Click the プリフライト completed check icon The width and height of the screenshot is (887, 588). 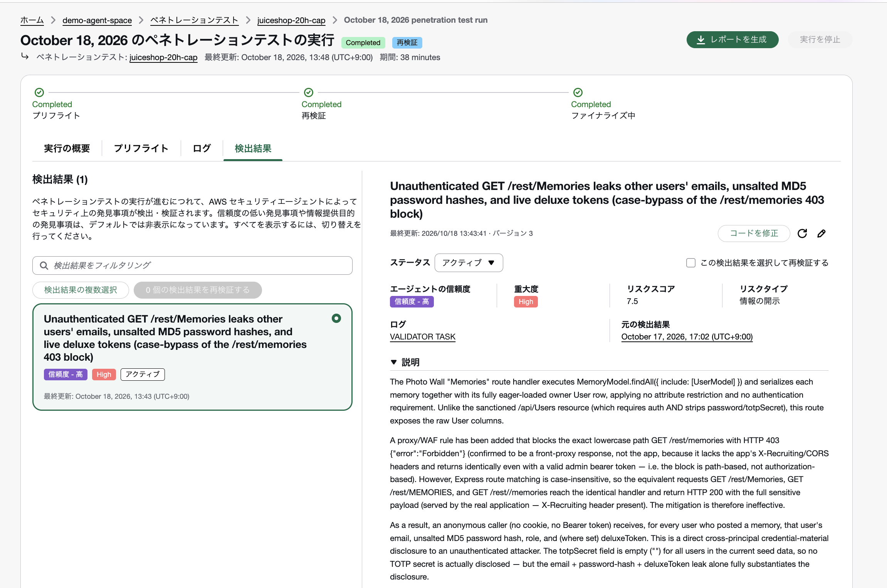pos(39,92)
